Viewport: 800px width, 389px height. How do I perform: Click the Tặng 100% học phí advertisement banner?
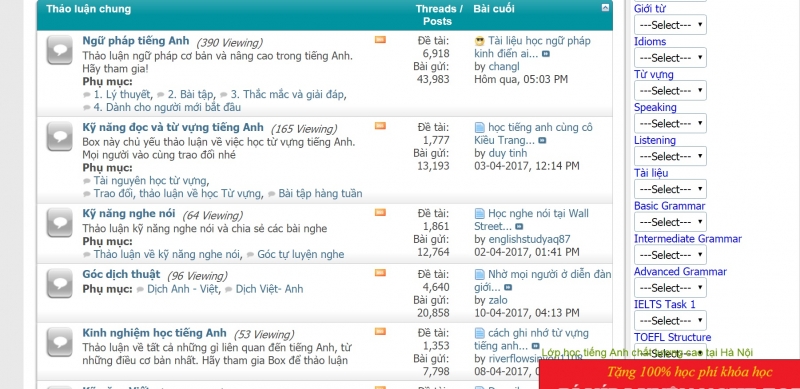(669, 374)
